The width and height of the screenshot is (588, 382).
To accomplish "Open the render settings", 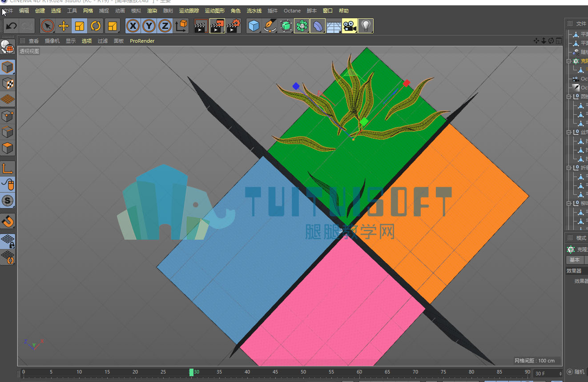I will [234, 26].
